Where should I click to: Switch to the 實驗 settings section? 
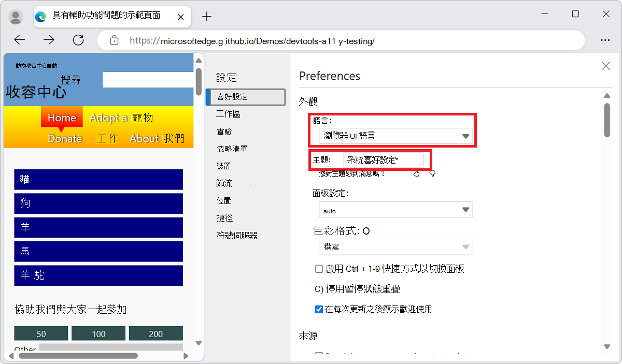(224, 131)
